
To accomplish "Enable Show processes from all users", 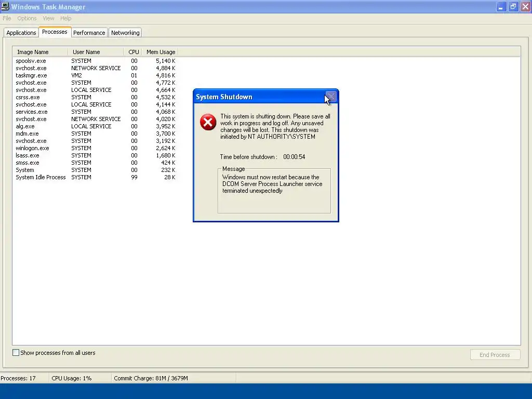I will click(16, 353).
